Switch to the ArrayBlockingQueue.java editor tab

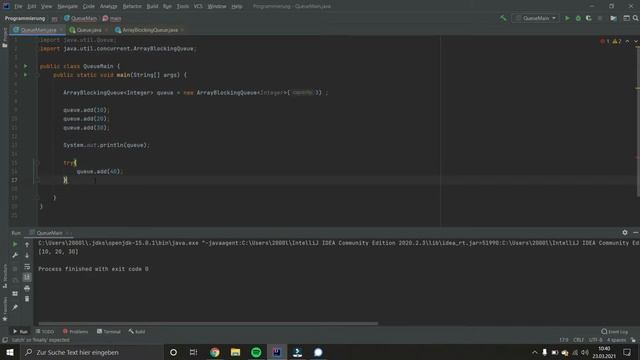tap(150, 30)
